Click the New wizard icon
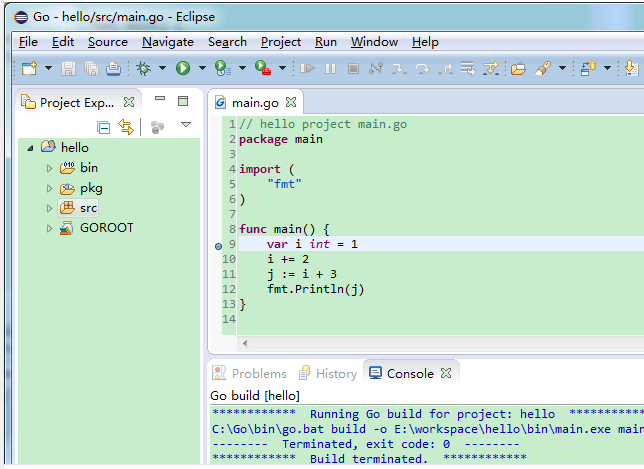Screen dimensions: 644x469 click(29, 68)
